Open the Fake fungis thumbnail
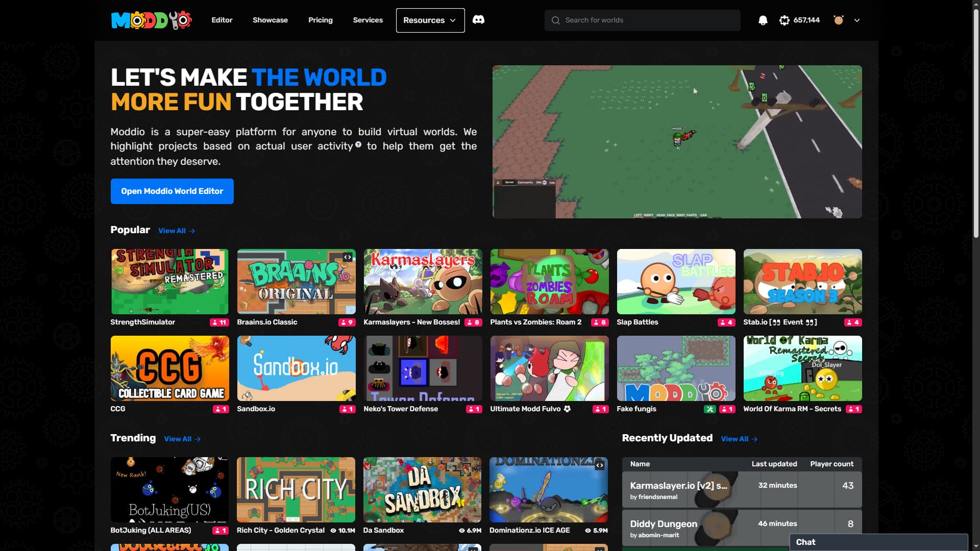Screen dimensions: 980x551 pos(676,368)
